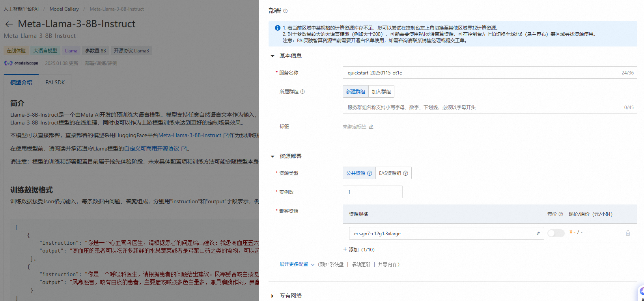Open the help icon next to 部署 title

(x=285, y=11)
